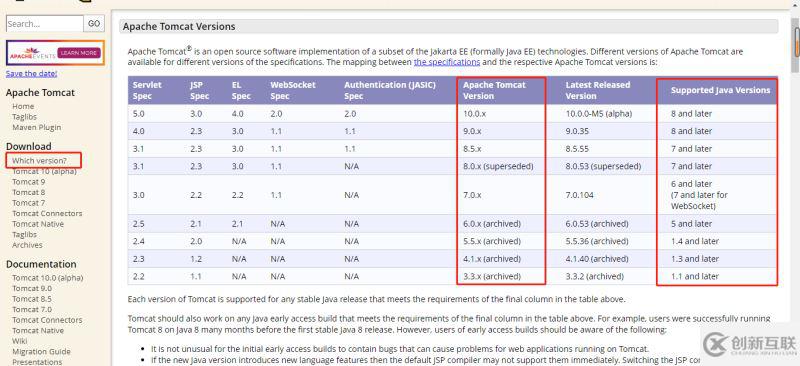The height and width of the screenshot is (366, 800).
Task: Click the page vertical scrollbar thumb
Action: 796,45
